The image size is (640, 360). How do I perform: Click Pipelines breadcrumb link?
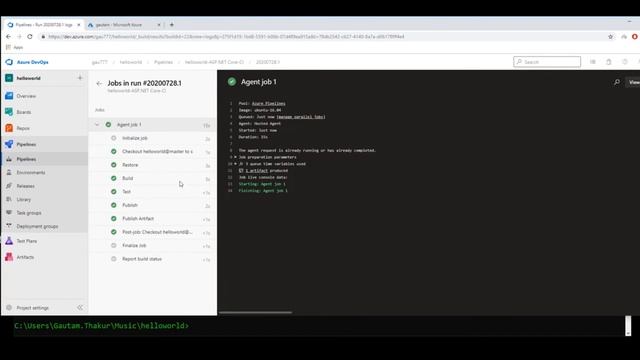point(163,62)
